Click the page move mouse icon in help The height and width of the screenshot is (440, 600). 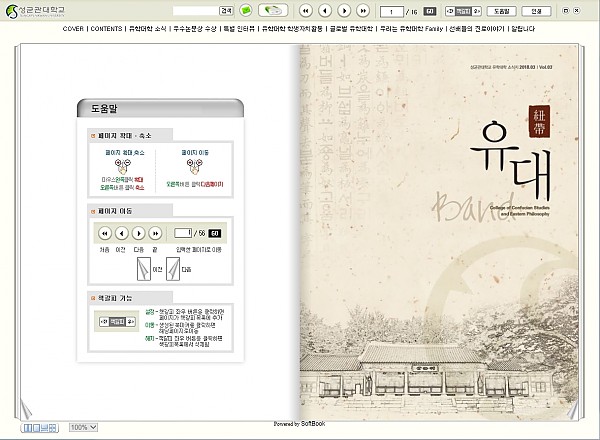194,166
